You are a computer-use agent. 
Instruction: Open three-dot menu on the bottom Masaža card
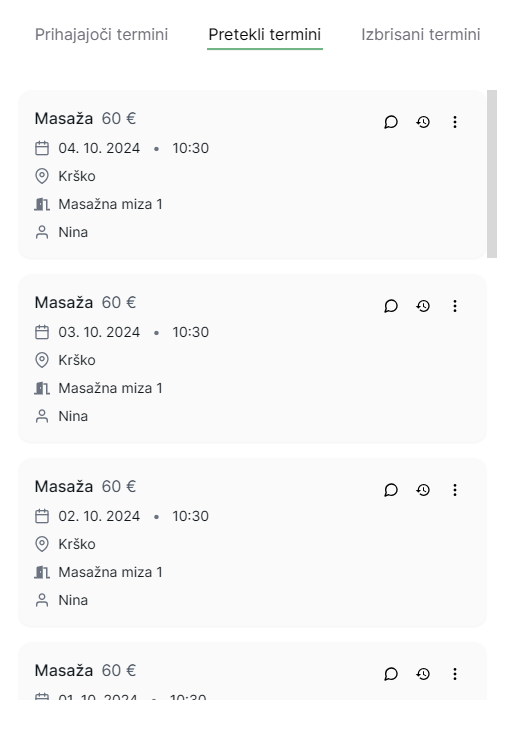454,674
